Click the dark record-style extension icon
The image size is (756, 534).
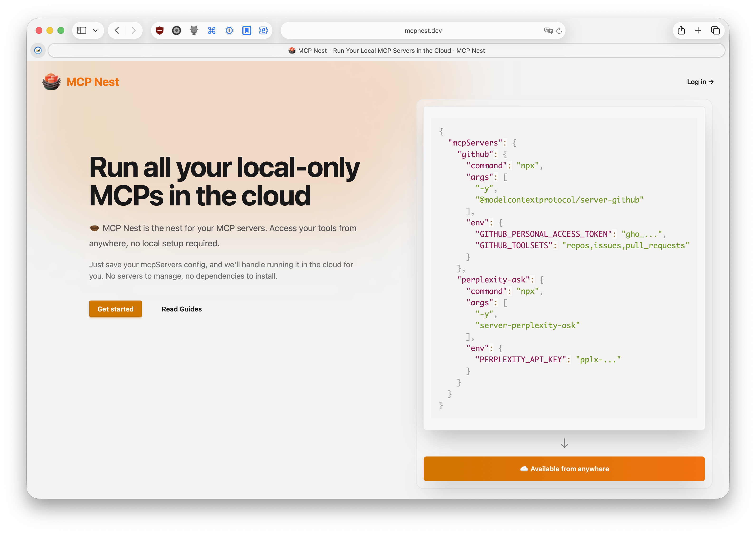pyautogui.click(x=177, y=30)
